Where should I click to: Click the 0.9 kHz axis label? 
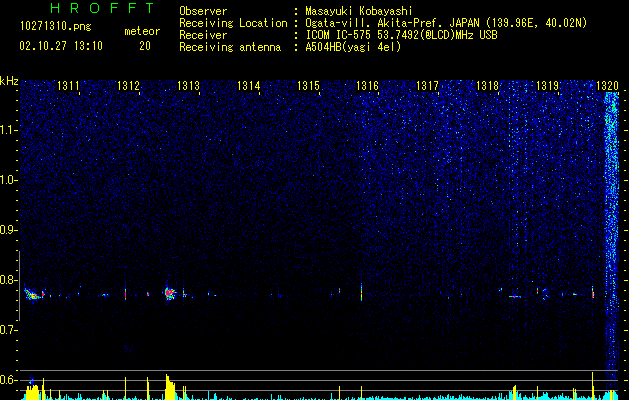9,230
